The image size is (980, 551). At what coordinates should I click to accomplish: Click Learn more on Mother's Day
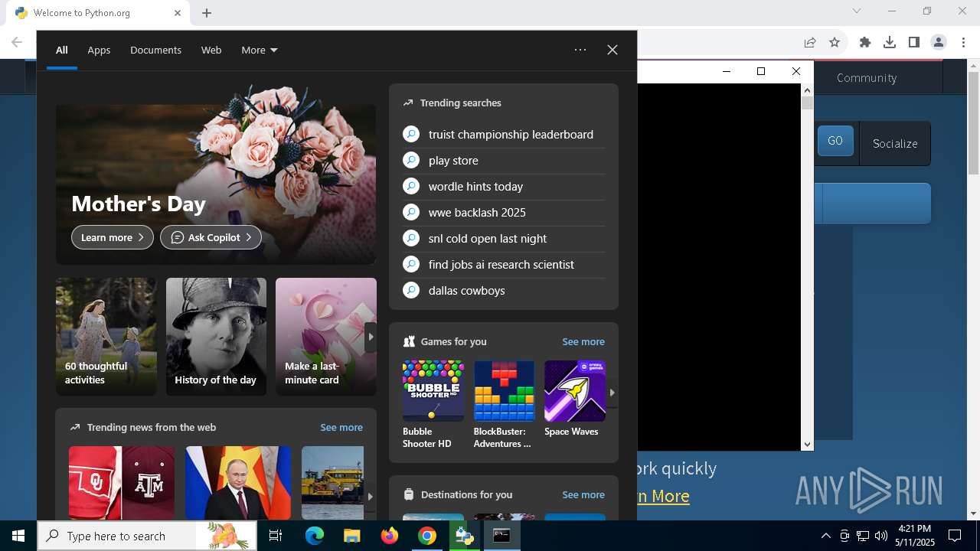113,237
